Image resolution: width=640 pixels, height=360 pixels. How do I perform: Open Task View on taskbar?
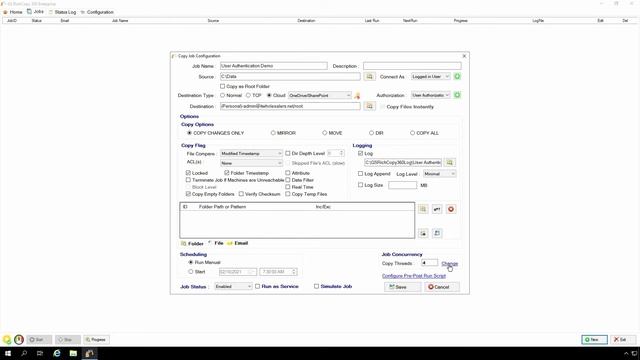40,353
